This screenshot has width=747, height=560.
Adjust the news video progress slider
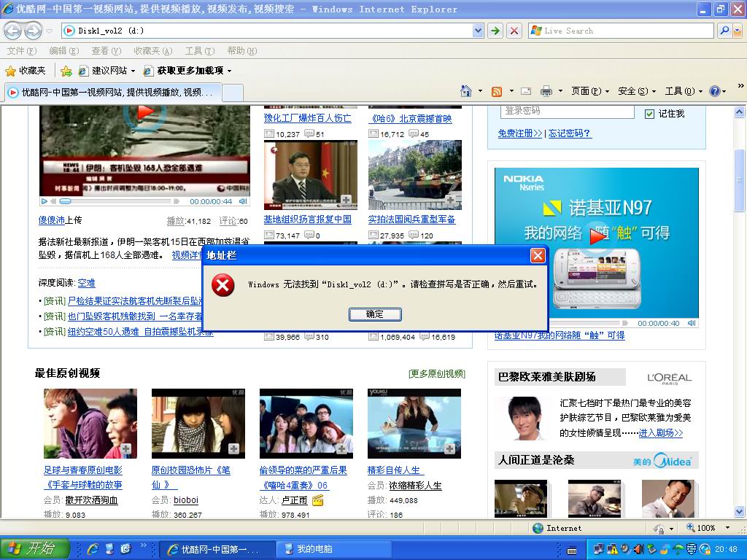[65, 201]
